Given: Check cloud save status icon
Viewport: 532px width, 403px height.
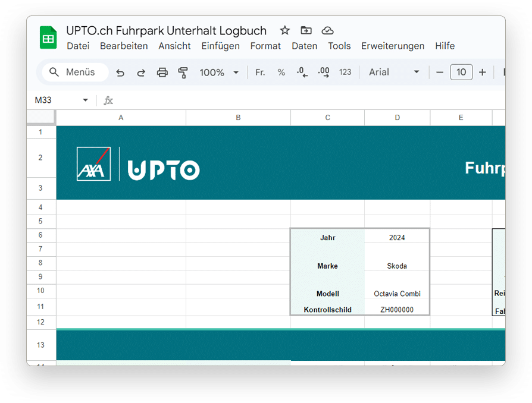Looking at the screenshot, I should point(327,30).
